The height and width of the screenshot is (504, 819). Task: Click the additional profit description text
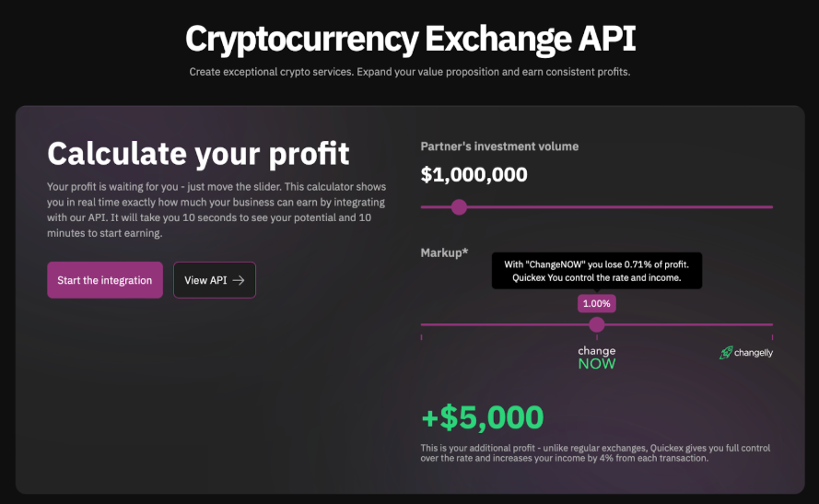[595, 452]
